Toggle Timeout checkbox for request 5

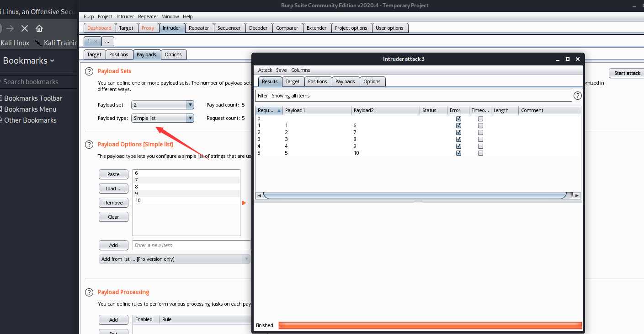tap(480, 153)
